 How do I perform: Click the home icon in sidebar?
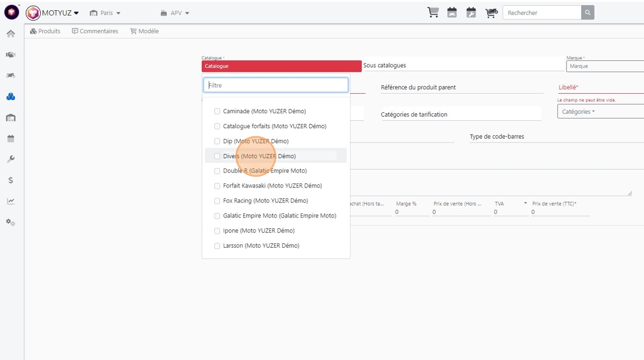11,34
